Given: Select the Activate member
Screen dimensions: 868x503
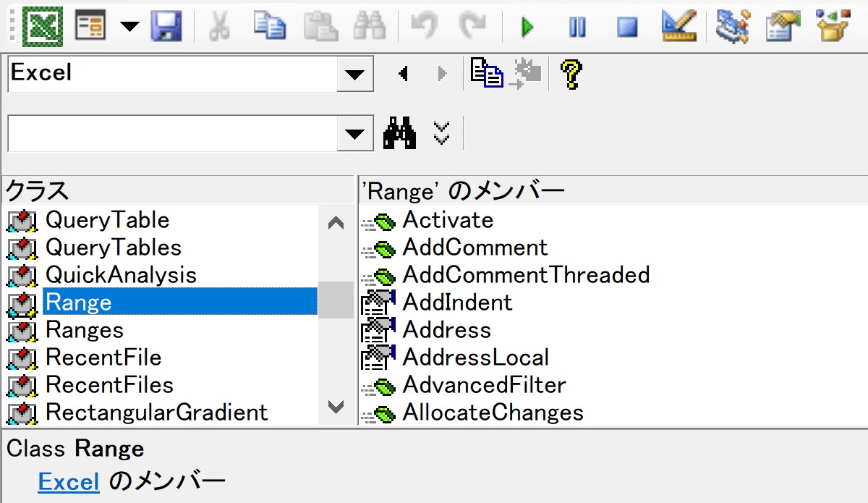Looking at the screenshot, I should pyautogui.click(x=448, y=220).
